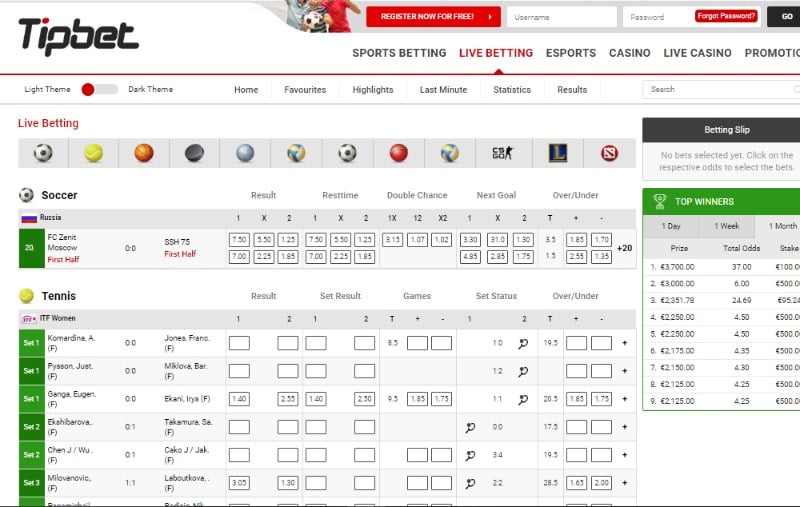Toggle the Light/Dark theme switch
Viewport: 800px width, 507px height.
tap(99, 89)
